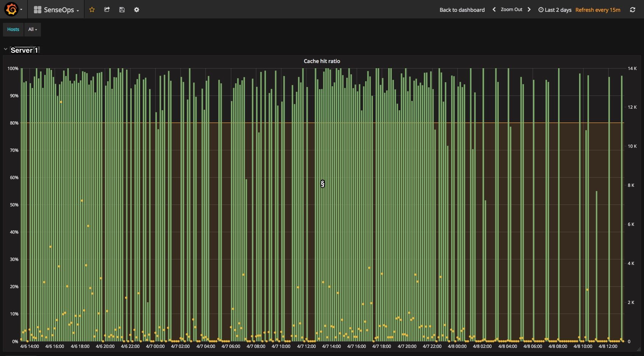Click the Refresh every 15m label

click(598, 10)
